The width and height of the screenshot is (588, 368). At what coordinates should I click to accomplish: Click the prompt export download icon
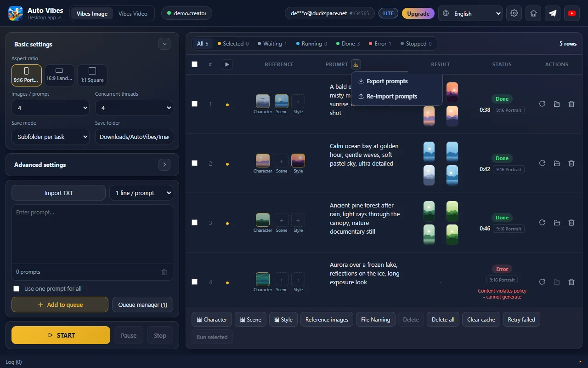[356, 64]
